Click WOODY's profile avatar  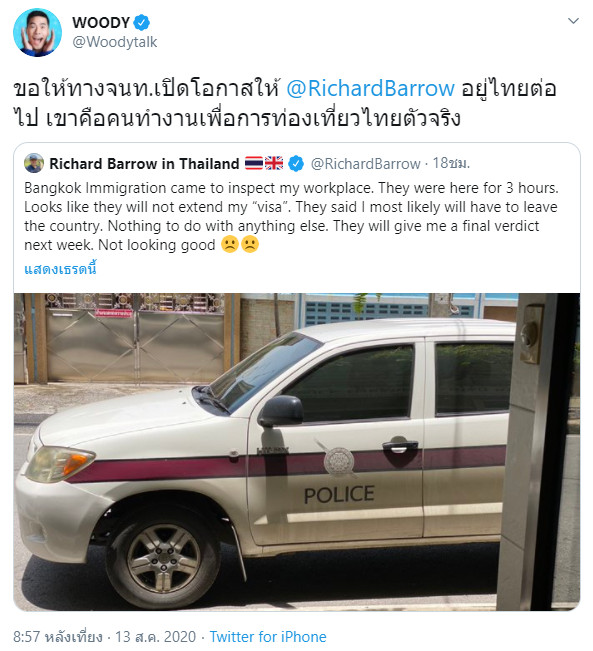[37, 32]
